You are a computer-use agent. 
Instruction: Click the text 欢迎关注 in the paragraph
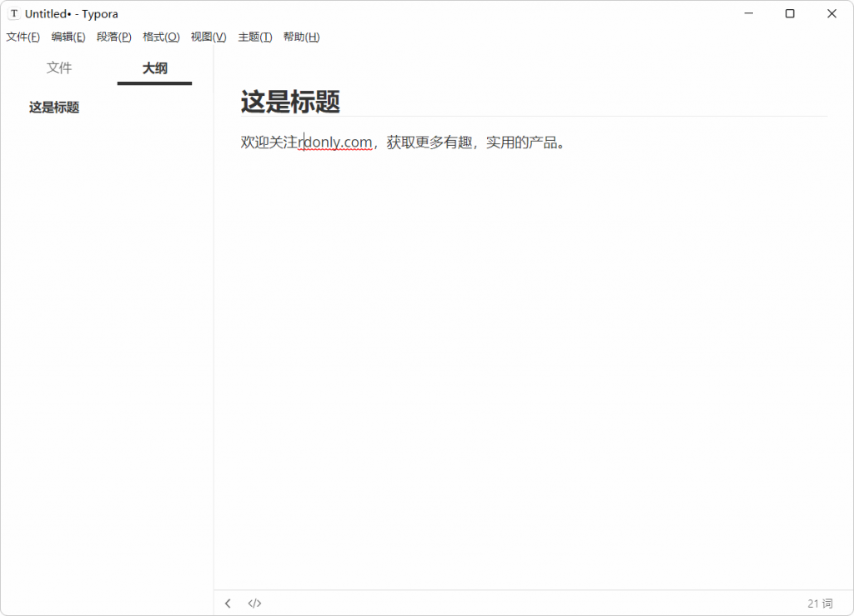click(x=269, y=143)
